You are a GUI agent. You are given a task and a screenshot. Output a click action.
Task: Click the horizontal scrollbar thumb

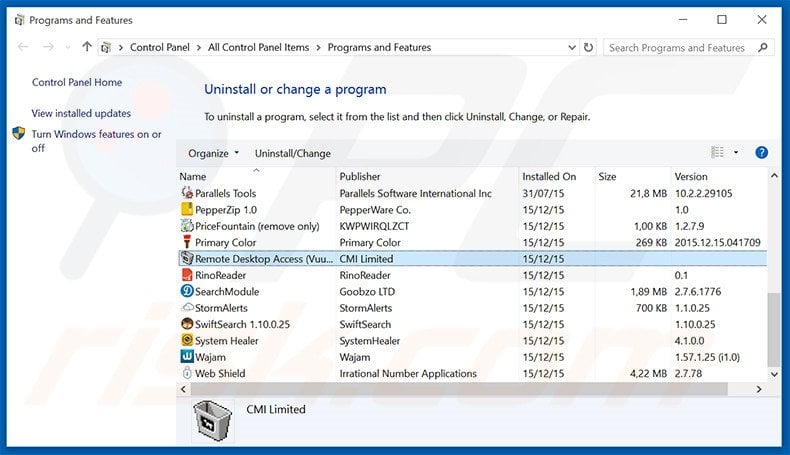click(459, 389)
